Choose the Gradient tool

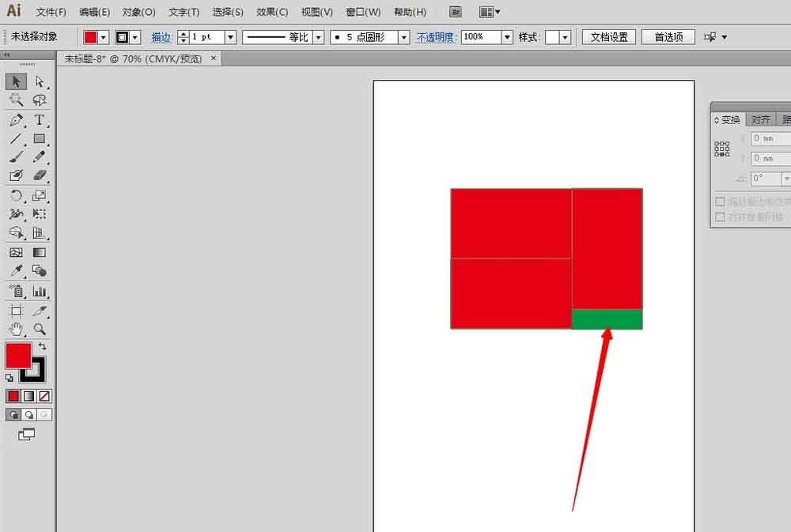point(40,252)
